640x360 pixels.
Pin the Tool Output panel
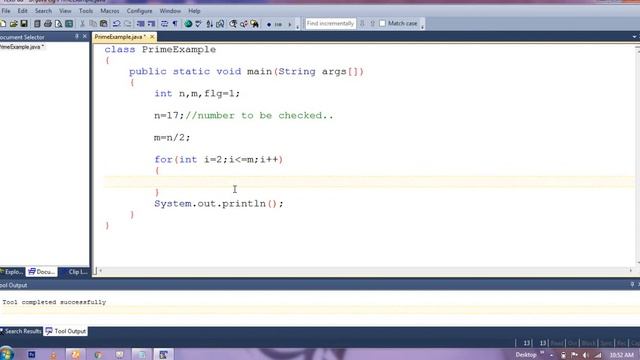(x=632, y=284)
